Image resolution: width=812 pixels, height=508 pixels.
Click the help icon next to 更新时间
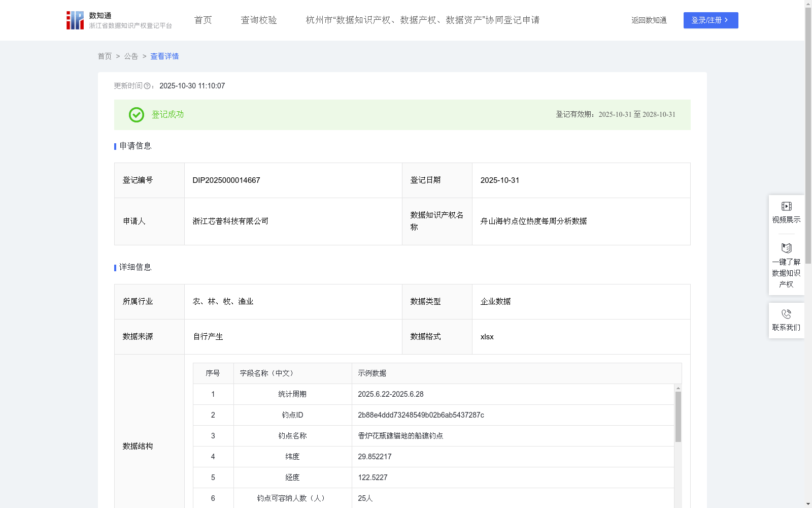coord(147,86)
